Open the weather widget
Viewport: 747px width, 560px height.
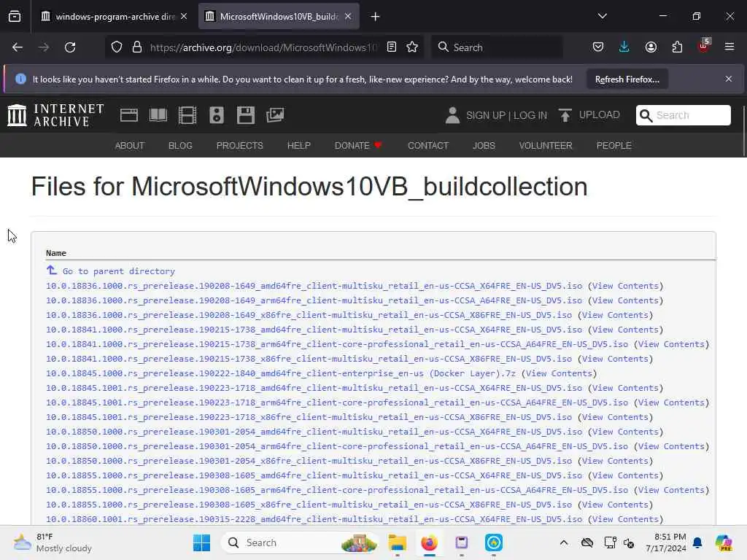click(53, 542)
